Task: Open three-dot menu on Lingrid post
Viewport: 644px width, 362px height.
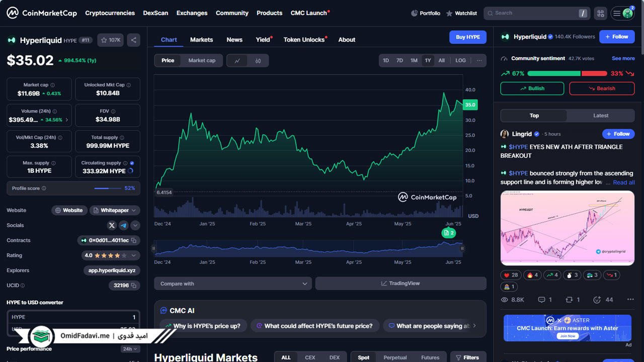Action: tap(630, 300)
